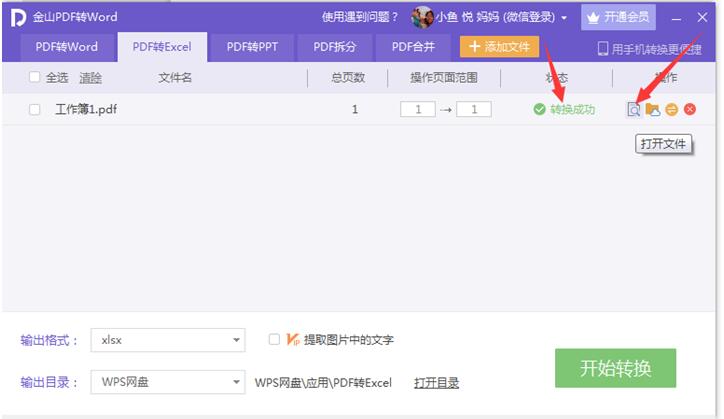Click the 工作簿1.pdf file name

point(86,109)
